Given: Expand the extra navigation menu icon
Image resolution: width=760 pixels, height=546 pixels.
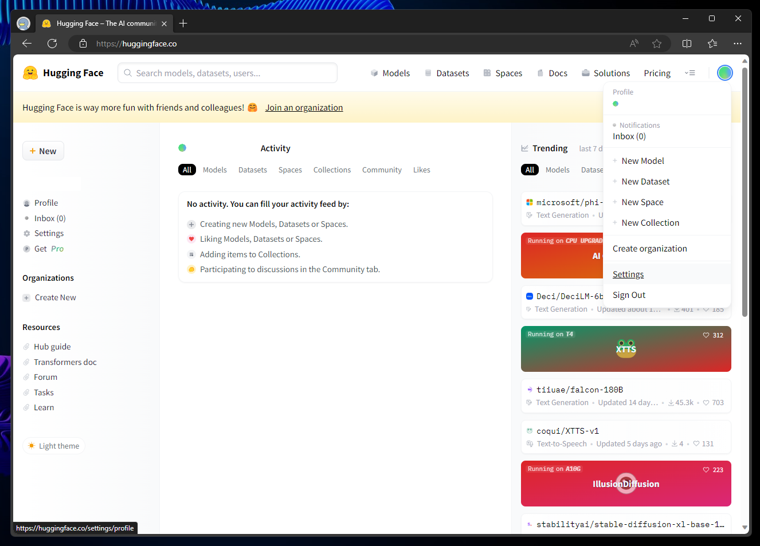Looking at the screenshot, I should [690, 73].
